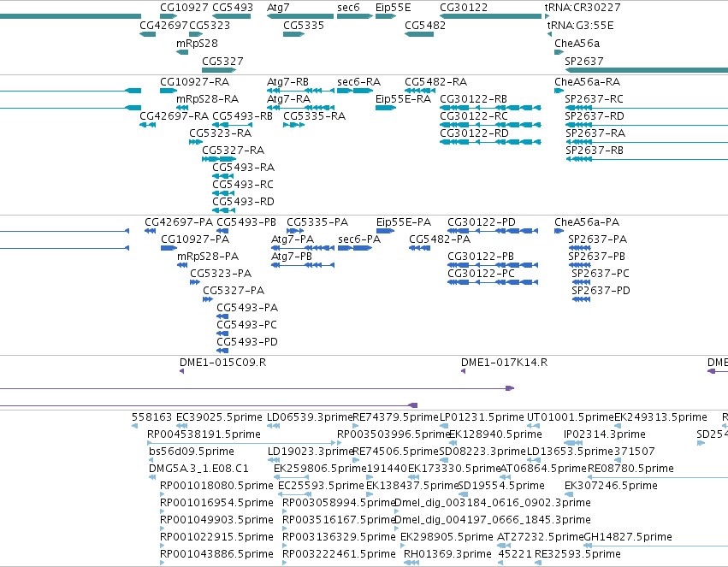Click the CG42697 gene label
This screenshot has height=567, width=728.
[x=163, y=26]
